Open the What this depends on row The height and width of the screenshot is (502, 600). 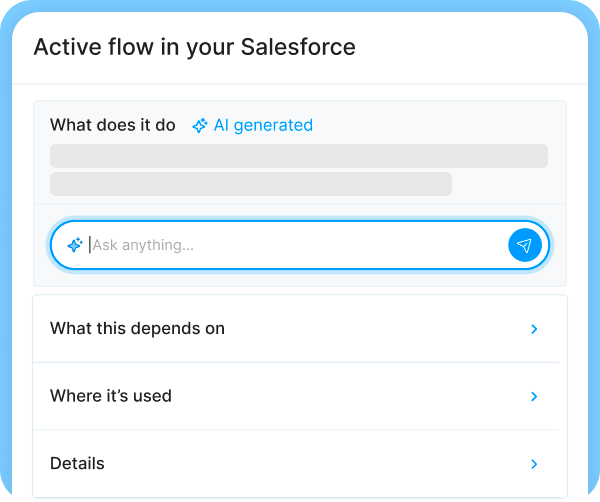click(x=138, y=329)
